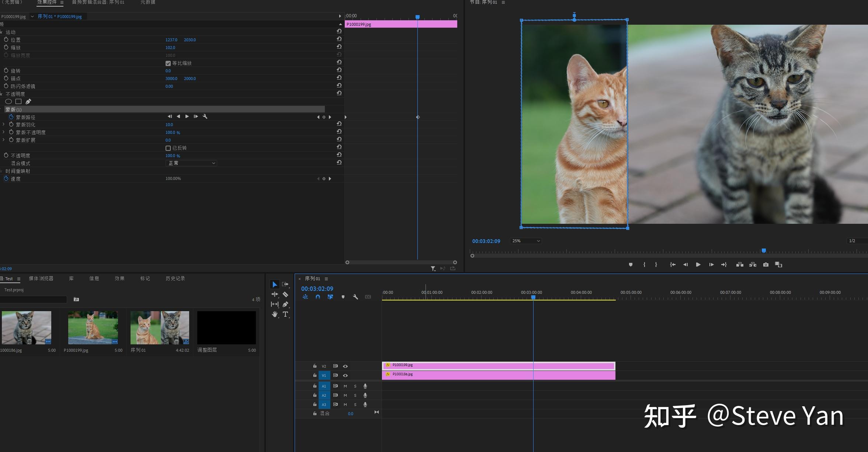The height and width of the screenshot is (452, 868).
Task: Go to Out point in program monitor
Action: [724, 265]
